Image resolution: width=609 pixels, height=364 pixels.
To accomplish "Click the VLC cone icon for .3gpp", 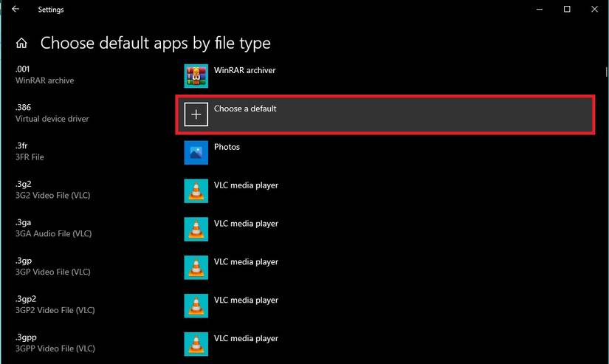I will (196, 344).
